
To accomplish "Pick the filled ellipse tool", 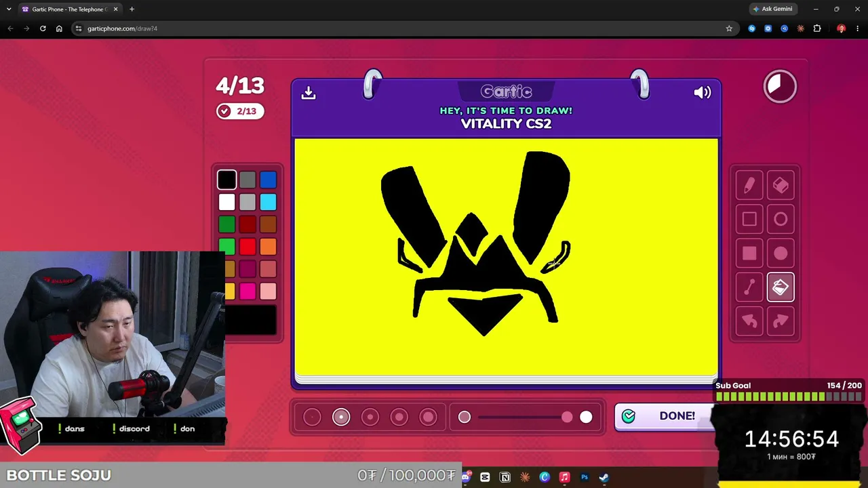I will pyautogui.click(x=781, y=253).
